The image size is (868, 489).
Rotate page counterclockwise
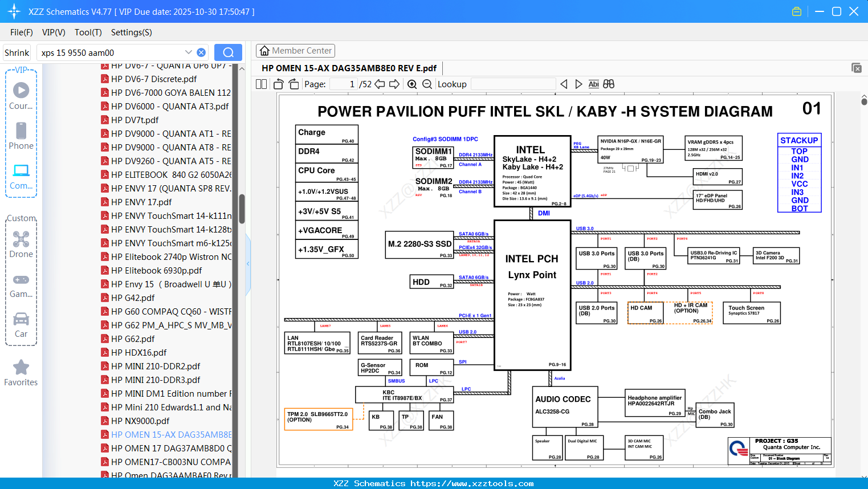[279, 84]
